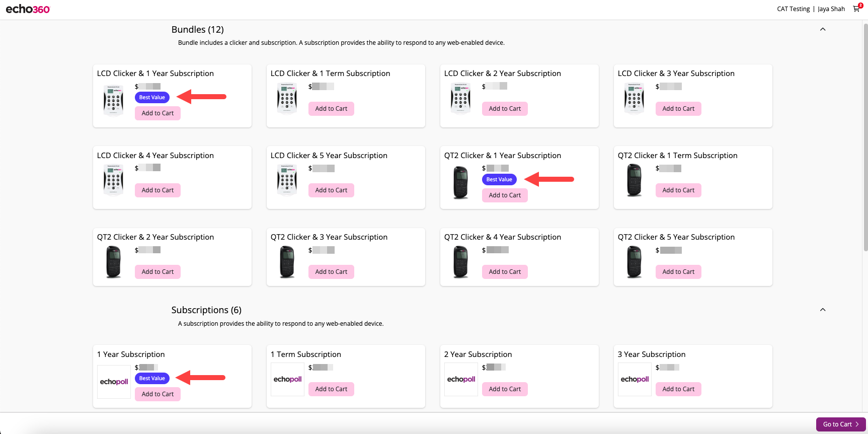
Task: Add LCD Clicker & 2 Year Subscription to cart
Action: tap(505, 109)
